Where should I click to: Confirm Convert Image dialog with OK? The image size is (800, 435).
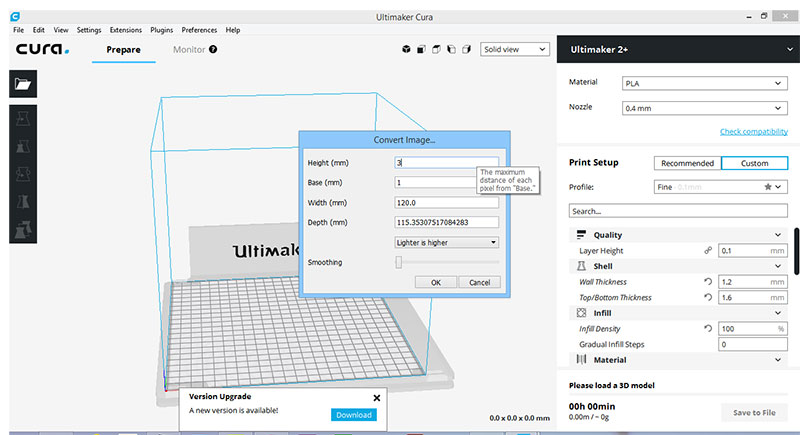click(436, 283)
